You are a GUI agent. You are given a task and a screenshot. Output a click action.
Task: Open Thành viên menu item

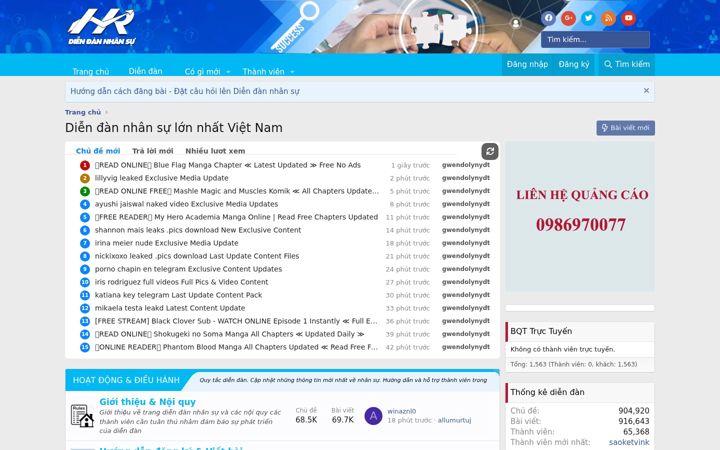click(x=263, y=71)
